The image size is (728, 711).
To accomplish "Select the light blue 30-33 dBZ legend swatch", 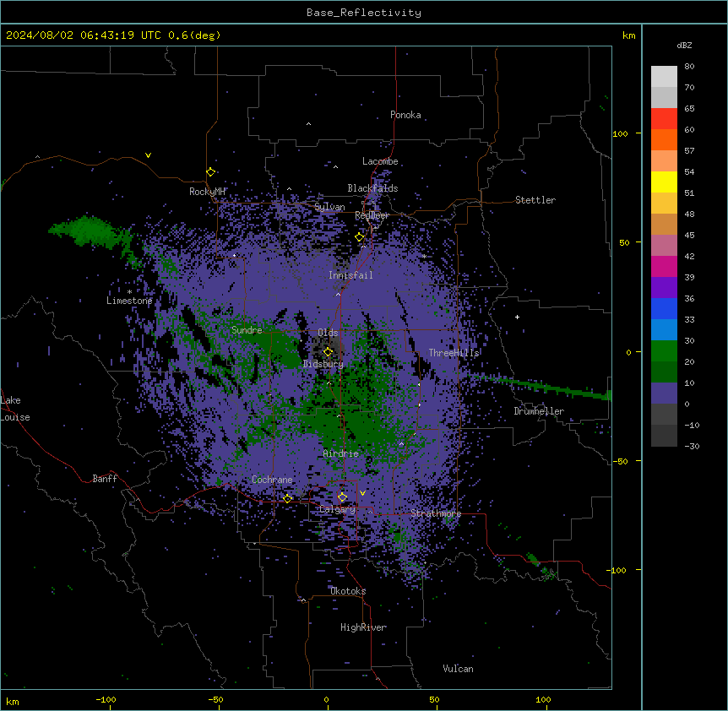I will coord(664,329).
